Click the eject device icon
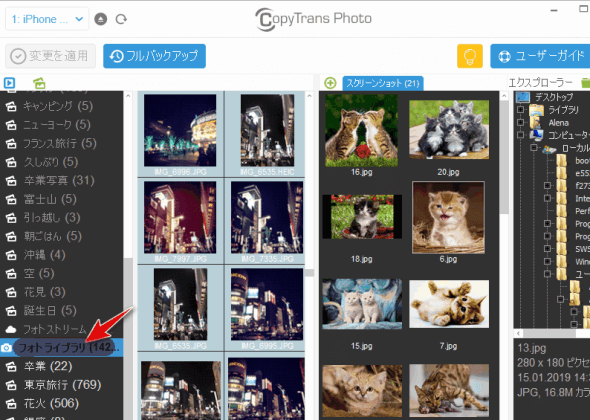Viewport: 590px width, 420px height. (100, 19)
